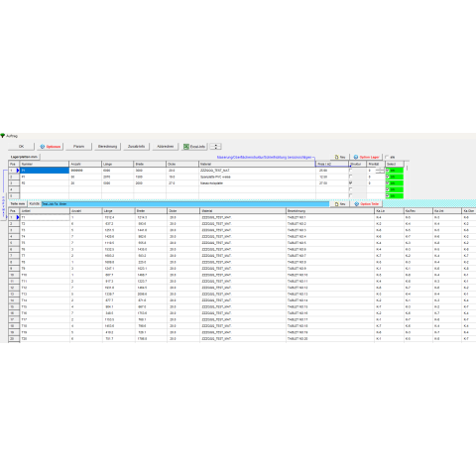Toggle the green Select checkbox in Lager row 2
The height and width of the screenshot is (476, 476).
388,177
